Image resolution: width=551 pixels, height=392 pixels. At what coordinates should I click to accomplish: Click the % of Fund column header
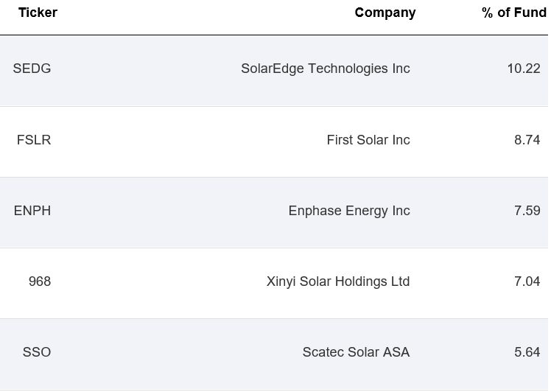pyautogui.click(x=513, y=13)
